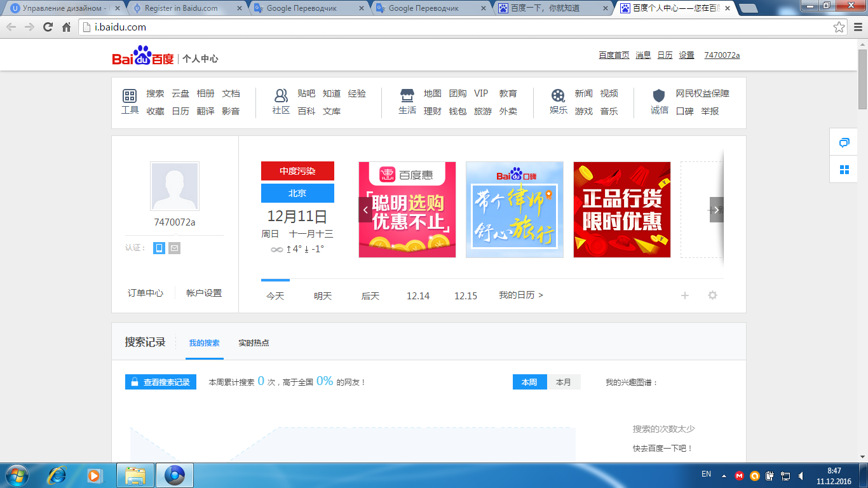Open calendar settings gear icon
This screenshot has width=868, height=488.
click(713, 295)
